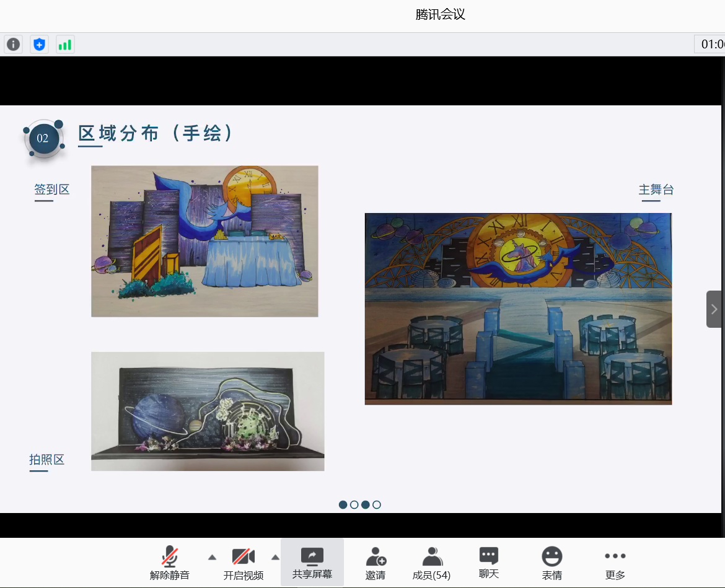This screenshot has width=725, height=588.
Task: Click the invite icon
Action: click(376, 563)
